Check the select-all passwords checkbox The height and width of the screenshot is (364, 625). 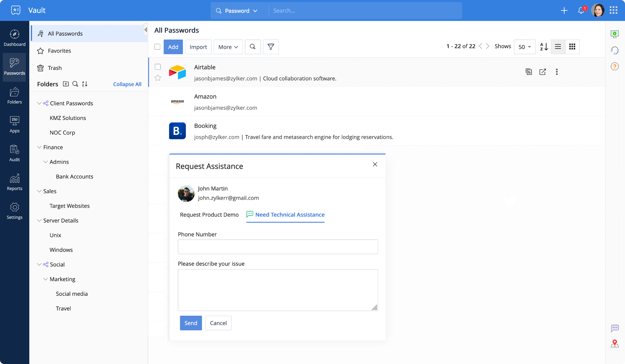(158, 47)
